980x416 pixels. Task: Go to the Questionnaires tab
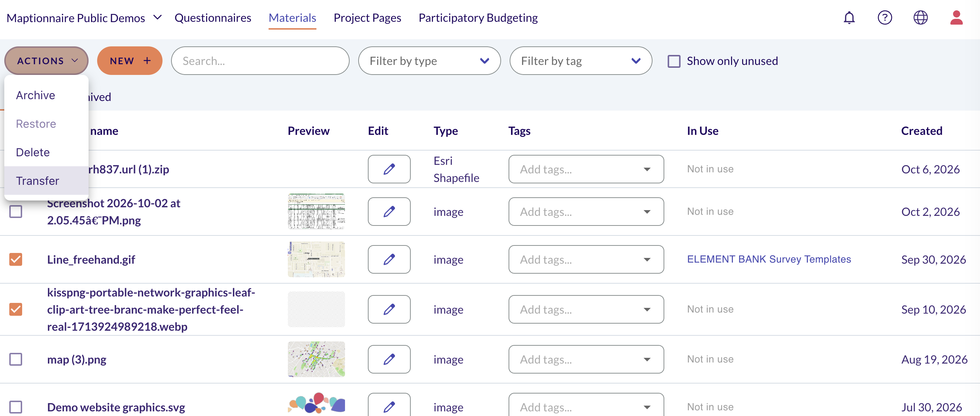(212, 18)
